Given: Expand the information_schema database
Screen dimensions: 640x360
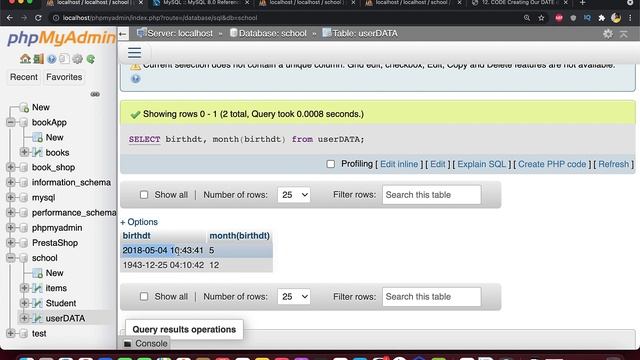Looking at the screenshot, I should coord(11,182).
